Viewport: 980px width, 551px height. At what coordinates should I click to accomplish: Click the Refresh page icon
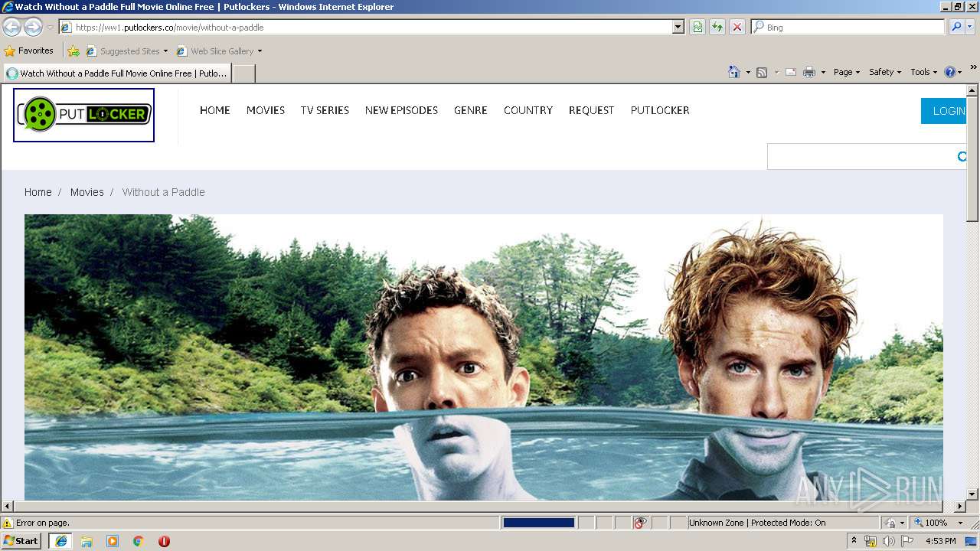coord(717,27)
